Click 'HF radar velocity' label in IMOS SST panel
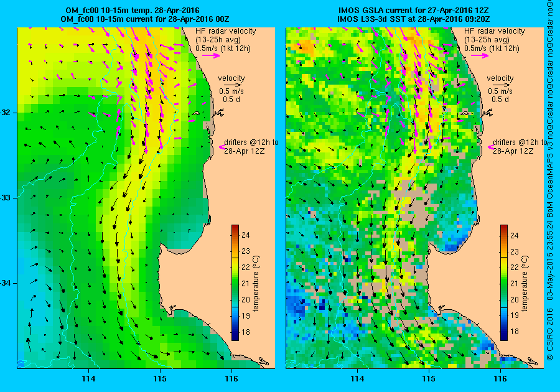 [494, 31]
